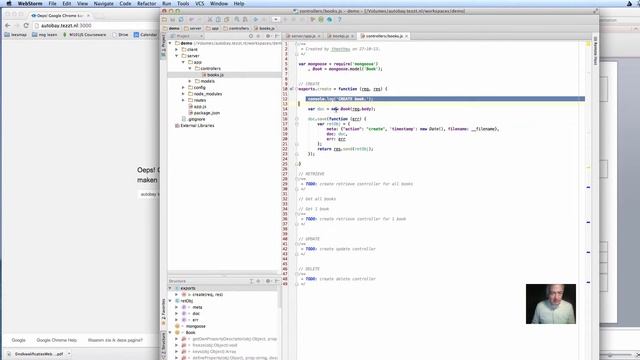Viewport: 640px width, 360px height.
Task: Expand the node_modules folder
Action: (x=183, y=94)
